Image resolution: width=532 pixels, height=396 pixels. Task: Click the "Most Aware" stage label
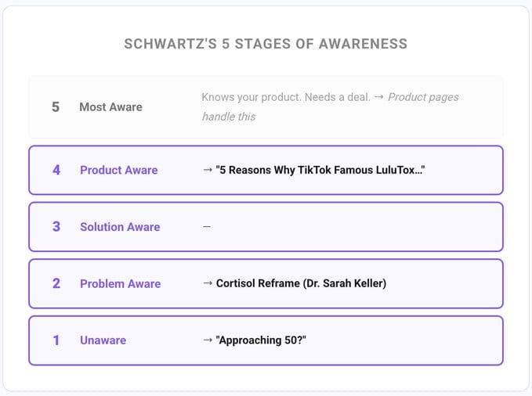tap(110, 107)
